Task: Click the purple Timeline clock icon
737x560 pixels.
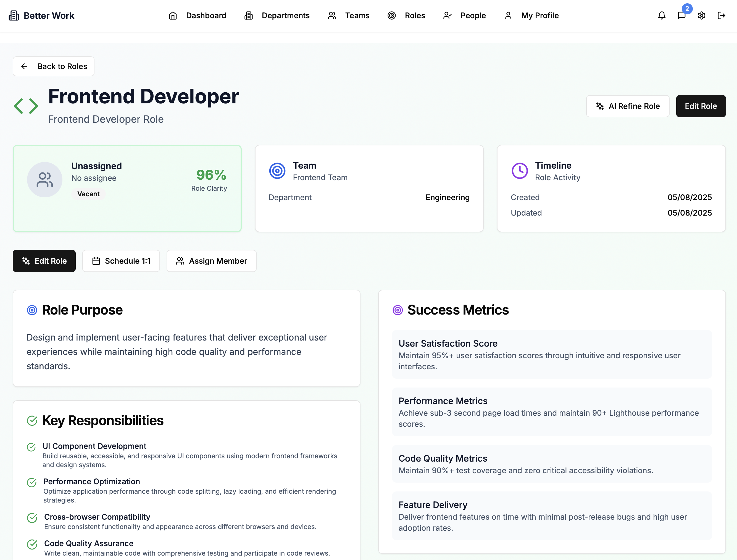Action: pos(519,171)
